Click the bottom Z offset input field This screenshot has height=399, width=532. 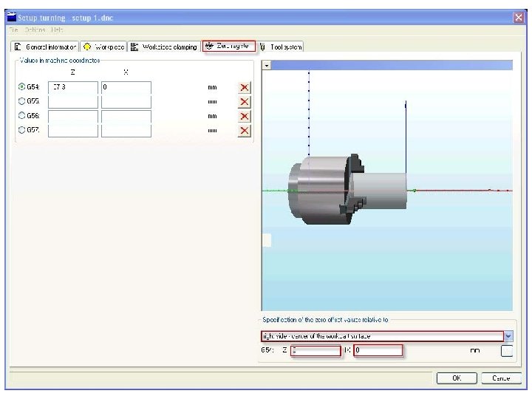(x=316, y=350)
